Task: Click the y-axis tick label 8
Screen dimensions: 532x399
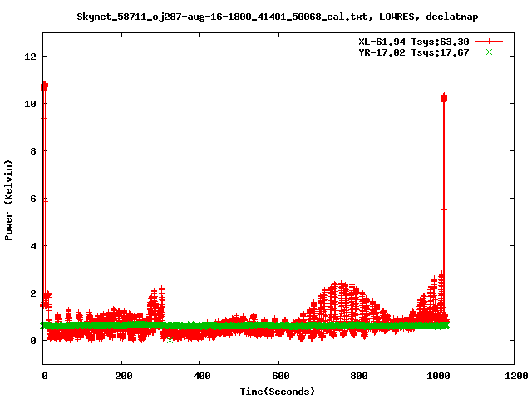Action: click(x=33, y=151)
